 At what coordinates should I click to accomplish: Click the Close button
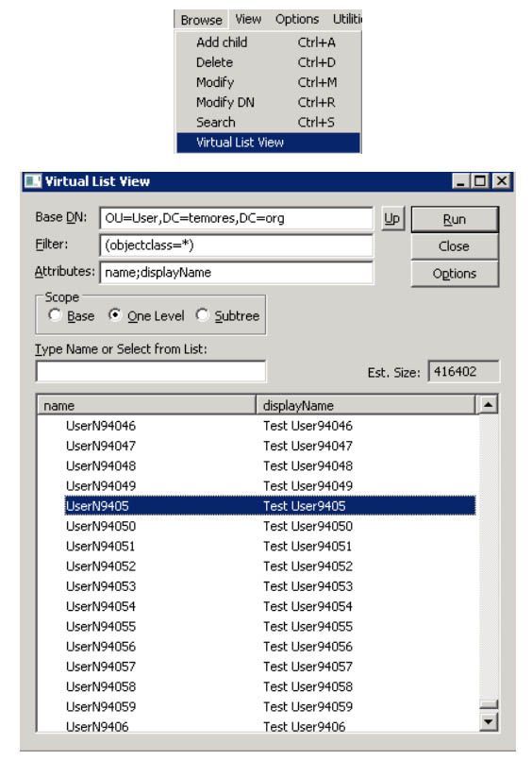pyautogui.click(x=455, y=246)
